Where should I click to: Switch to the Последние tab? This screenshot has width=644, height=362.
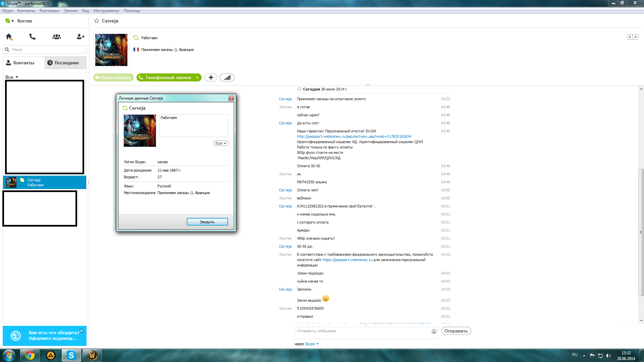[x=65, y=63]
